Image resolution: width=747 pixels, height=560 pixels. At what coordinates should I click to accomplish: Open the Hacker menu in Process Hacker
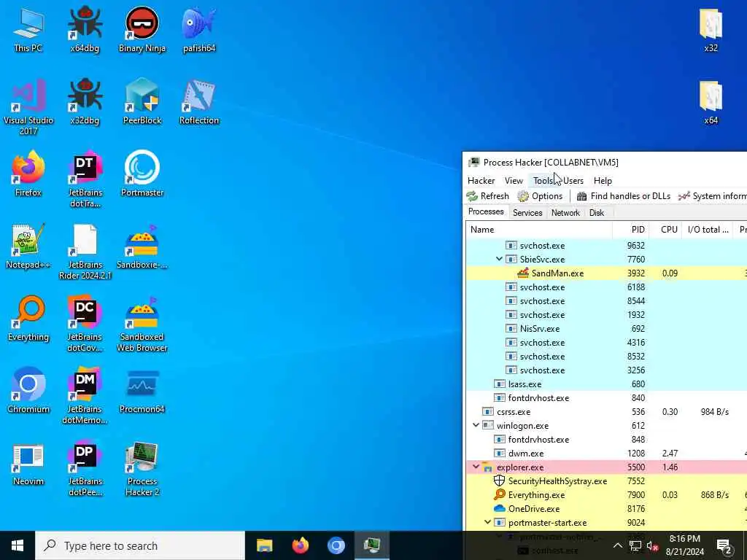point(481,181)
